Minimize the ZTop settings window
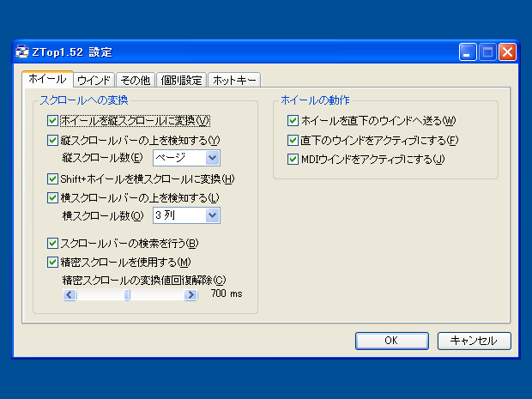Image resolution: width=532 pixels, height=399 pixels. coord(468,52)
